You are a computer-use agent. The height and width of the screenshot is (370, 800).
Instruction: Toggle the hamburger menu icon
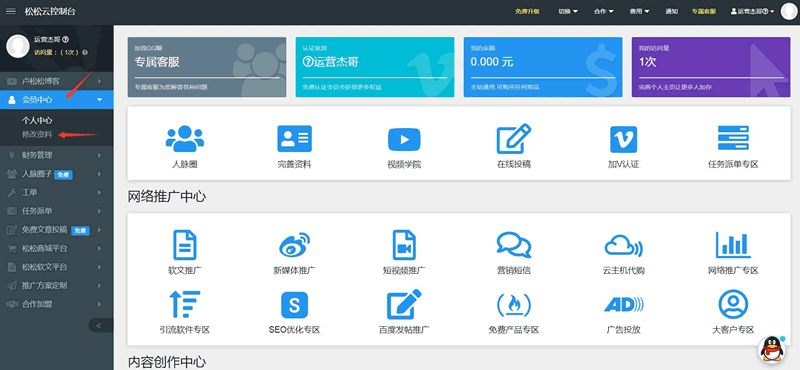(x=11, y=11)
